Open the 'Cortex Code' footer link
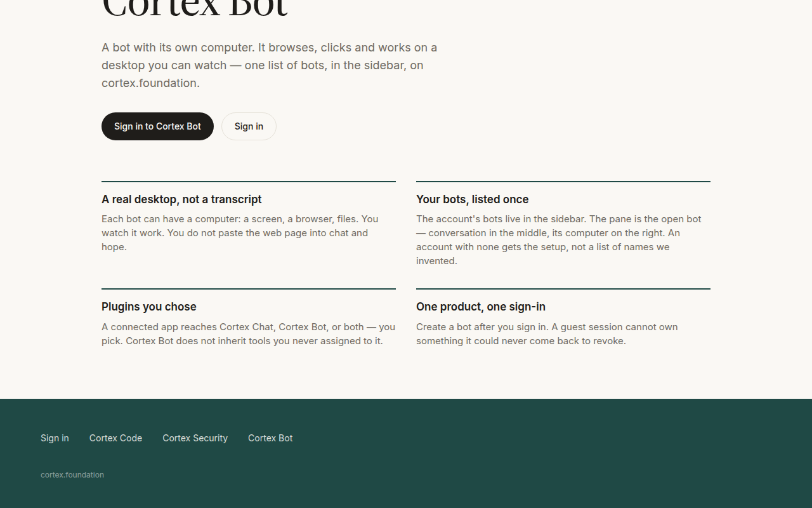This screenshot has height=508, width=812. 115,438
